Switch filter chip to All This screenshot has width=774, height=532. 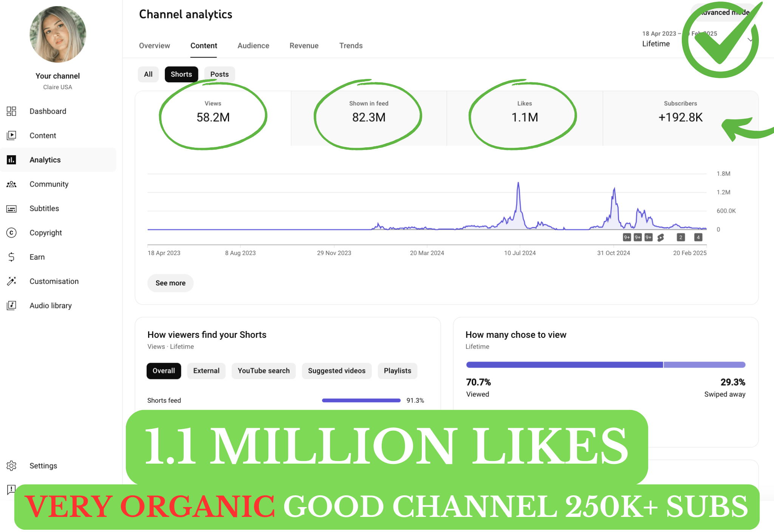point(148,74)
